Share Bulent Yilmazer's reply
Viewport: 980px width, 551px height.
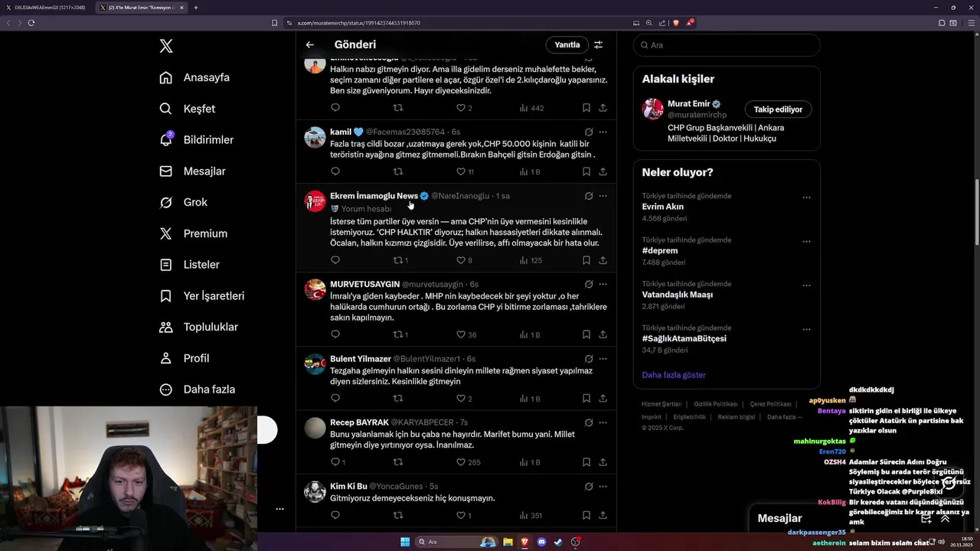pyautogui.click(x=603, y=399)
